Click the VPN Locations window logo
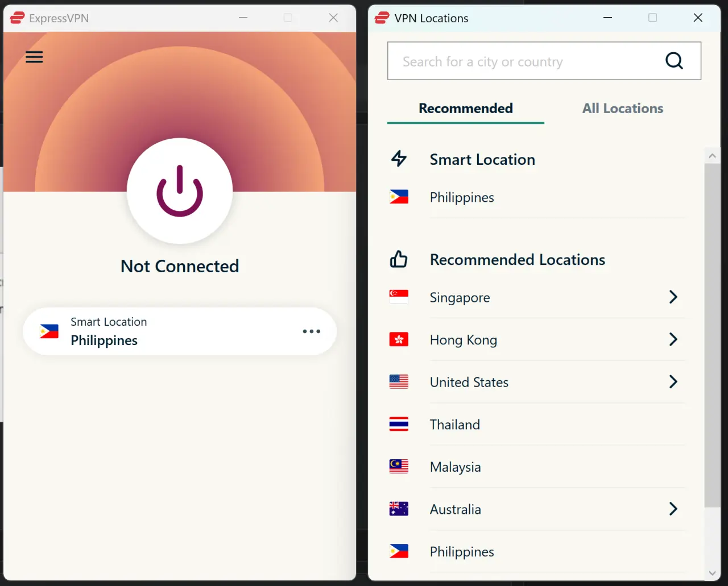Screen dimensions: 728x586 tap(382, 18)
